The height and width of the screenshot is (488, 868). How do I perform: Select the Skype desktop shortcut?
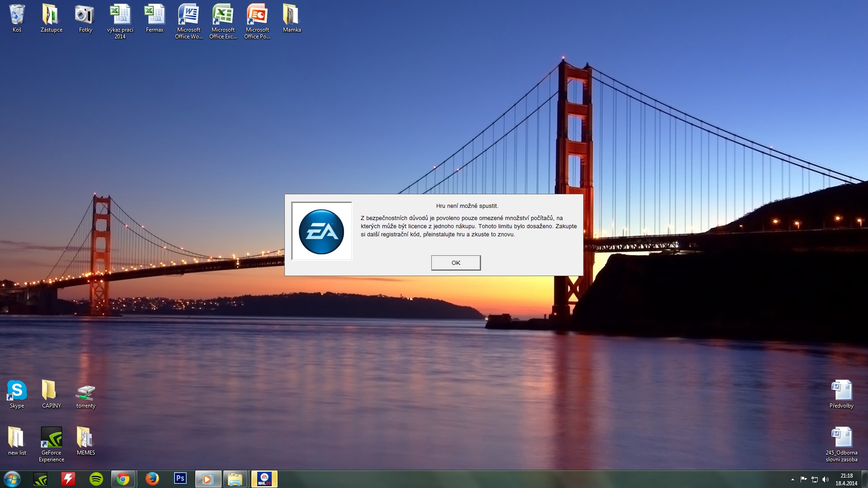pos(17,394)
